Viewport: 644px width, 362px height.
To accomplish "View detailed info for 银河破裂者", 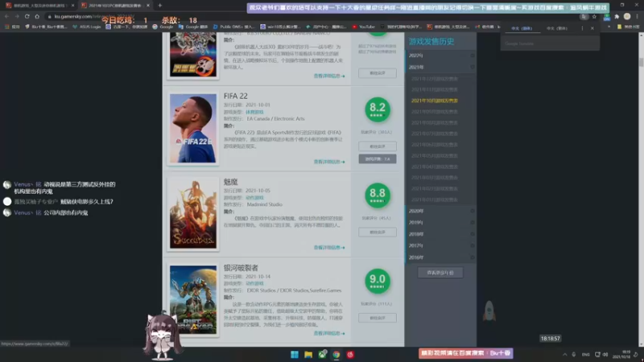I will (x=329, y=333).
